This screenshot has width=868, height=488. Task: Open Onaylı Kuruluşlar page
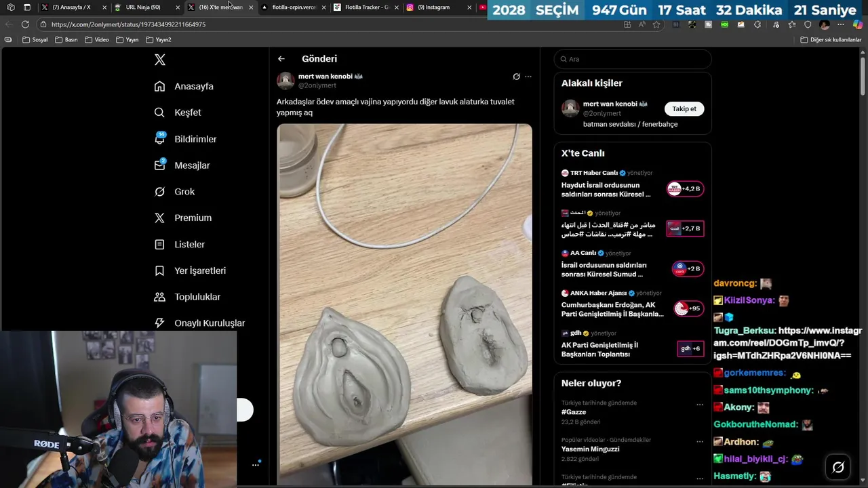[199, 323]
